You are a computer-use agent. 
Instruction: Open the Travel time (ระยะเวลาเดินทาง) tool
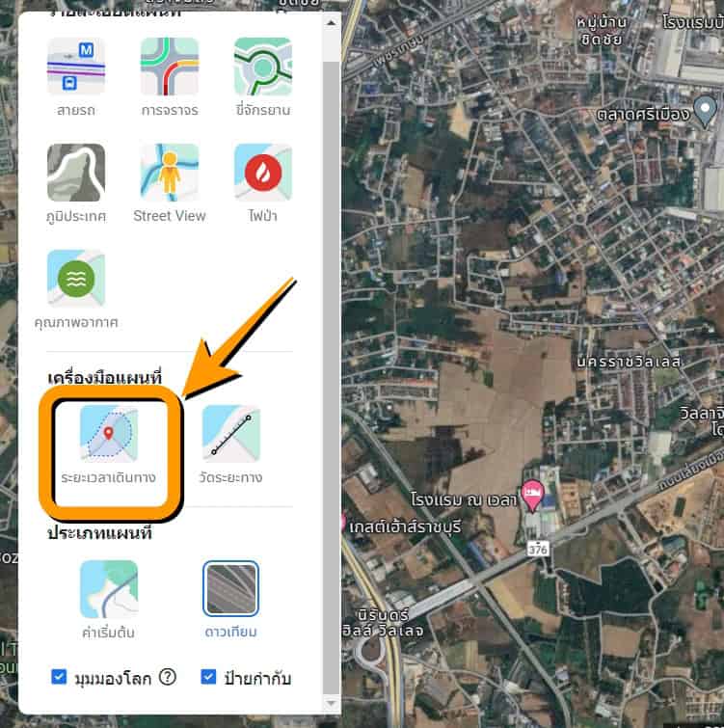108,435
